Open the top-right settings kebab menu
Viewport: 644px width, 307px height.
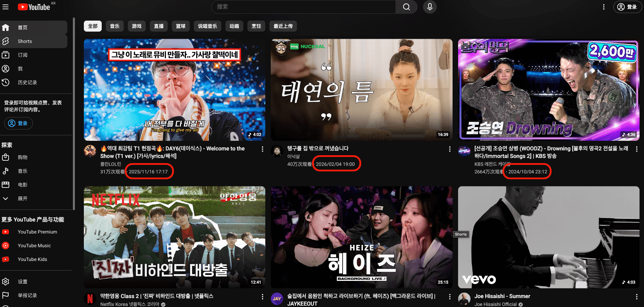[603, 7]
